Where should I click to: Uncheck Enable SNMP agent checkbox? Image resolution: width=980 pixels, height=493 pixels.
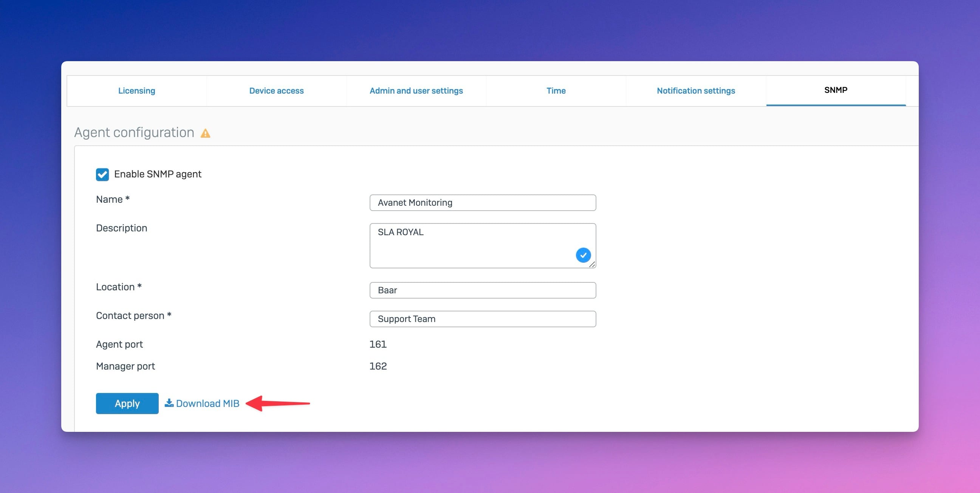click(x=102, y=174)
